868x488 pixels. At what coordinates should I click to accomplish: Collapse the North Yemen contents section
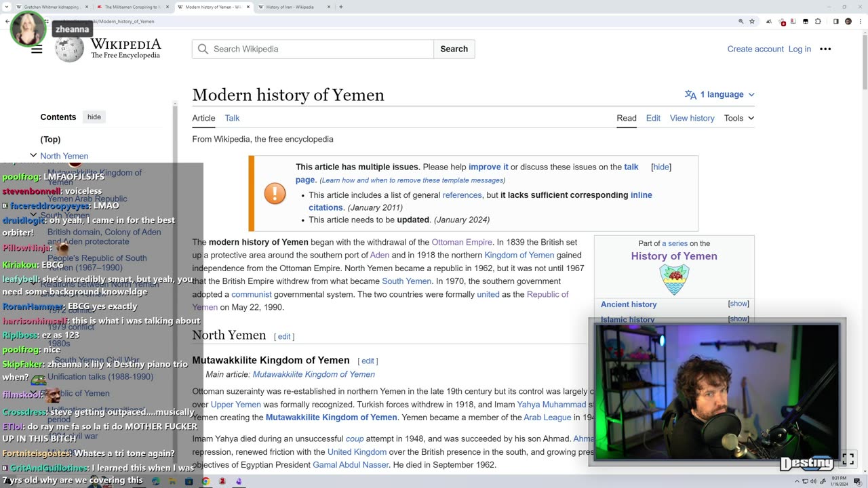(33, 155)
